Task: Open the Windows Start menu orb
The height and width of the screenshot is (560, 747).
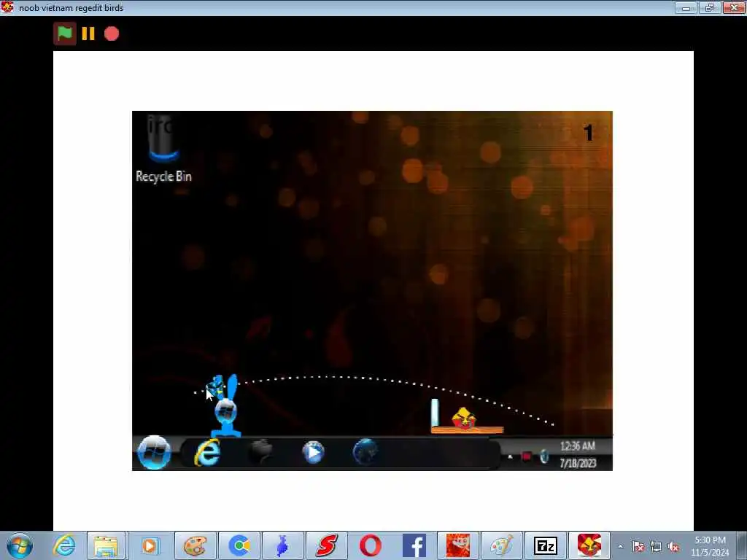Action: click(x=20, y=545)
